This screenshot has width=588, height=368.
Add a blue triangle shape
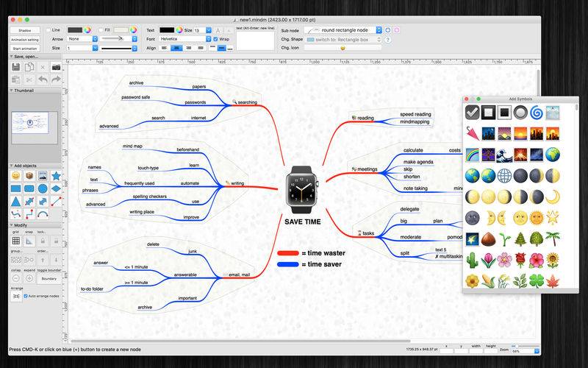(x=15, y=202)
